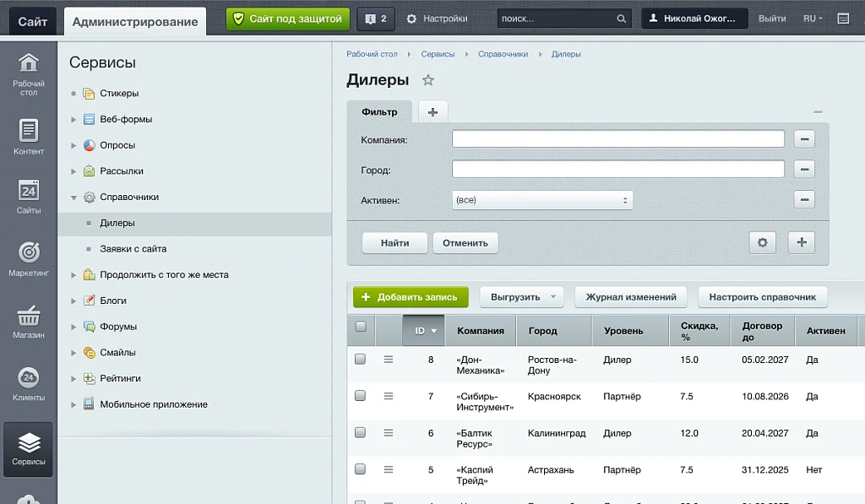Open Рабочий стол in the sidebar
Viewport: 865px width, 504px height.
click(29, 74)
